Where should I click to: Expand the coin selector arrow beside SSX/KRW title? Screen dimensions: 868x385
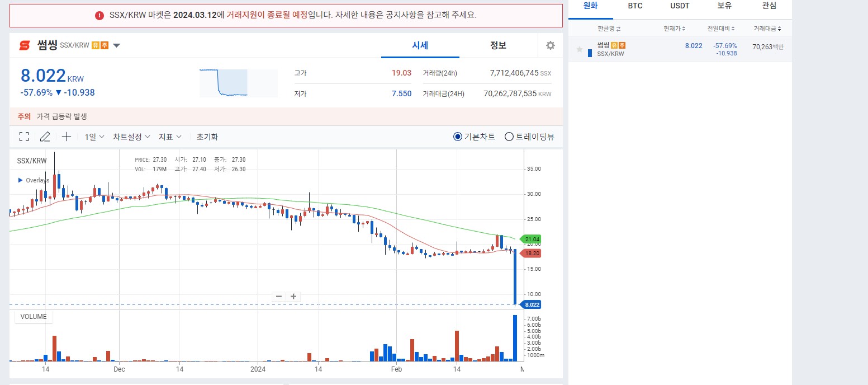pyautogui.click(x=116, y=46)
